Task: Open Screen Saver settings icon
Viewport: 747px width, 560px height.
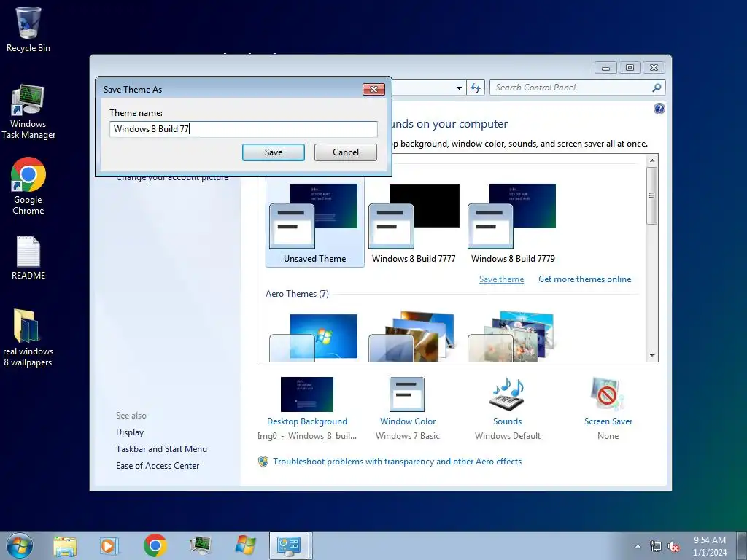Action: pos(607,394)
